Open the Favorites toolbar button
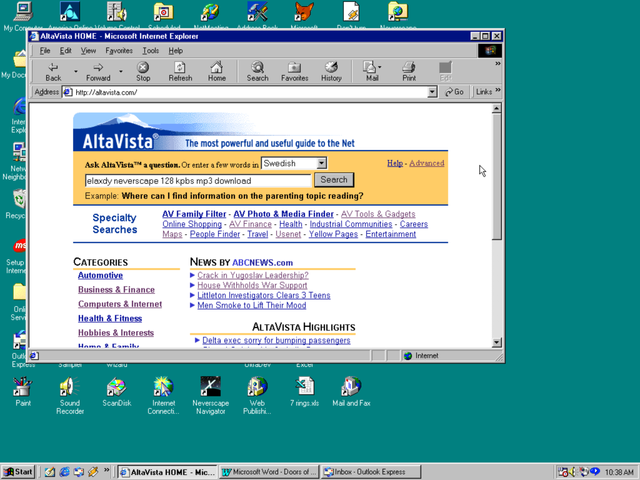This screenshot has height=480, width=640. (294, 71)
